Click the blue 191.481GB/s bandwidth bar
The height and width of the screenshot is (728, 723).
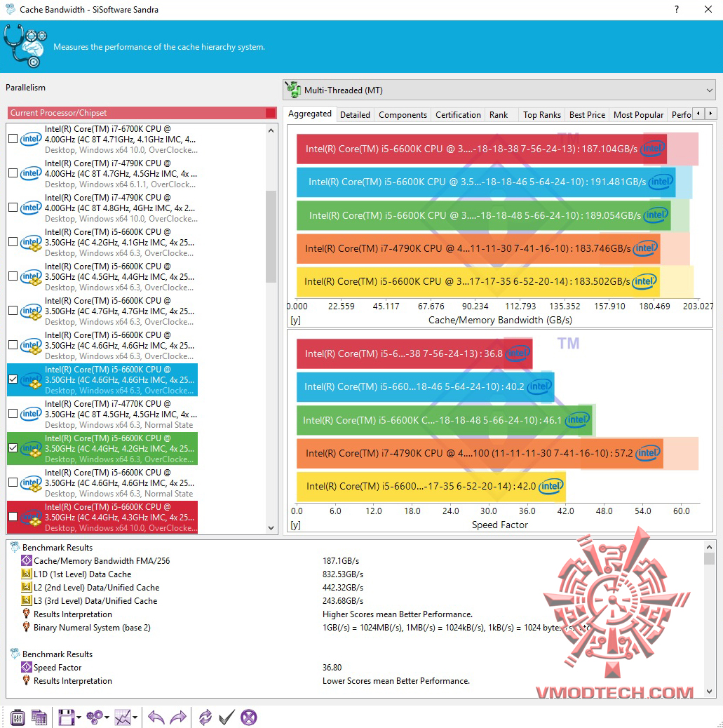tap(486, 182)
